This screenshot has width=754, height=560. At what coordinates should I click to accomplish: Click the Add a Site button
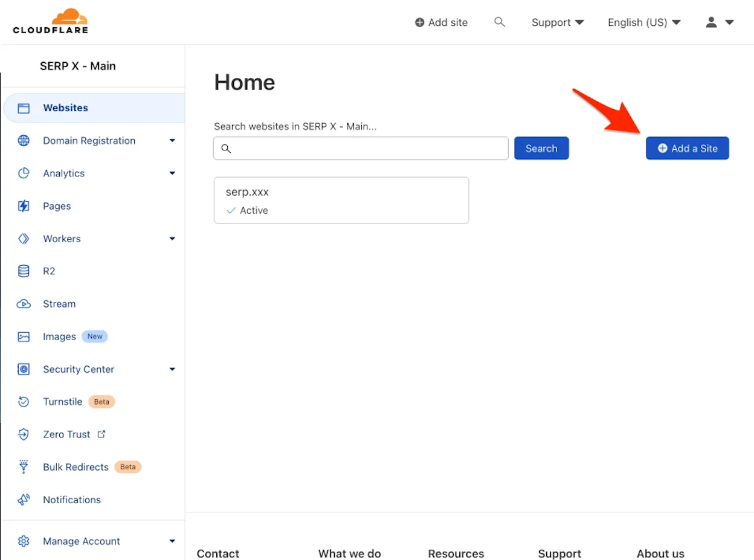[688, 148]
